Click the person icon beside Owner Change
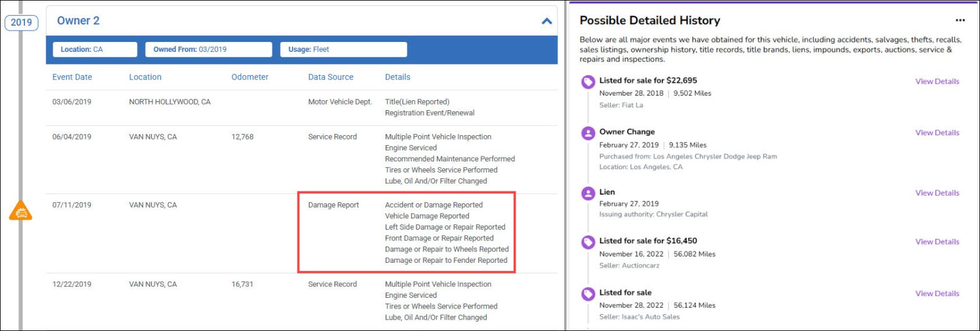Viewport: 980px width, 331px height. 587,133
